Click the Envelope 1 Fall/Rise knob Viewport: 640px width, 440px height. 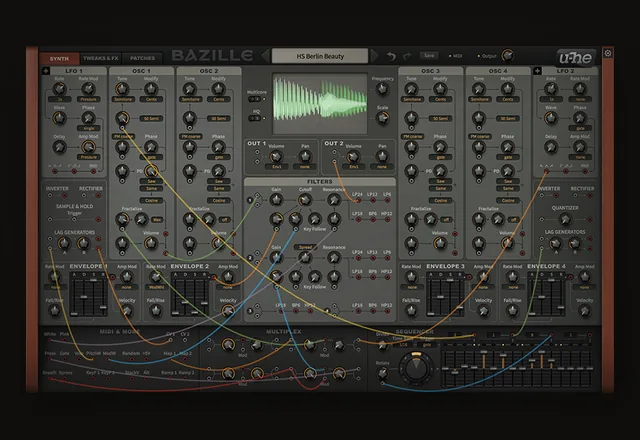(x=54, y=311)
